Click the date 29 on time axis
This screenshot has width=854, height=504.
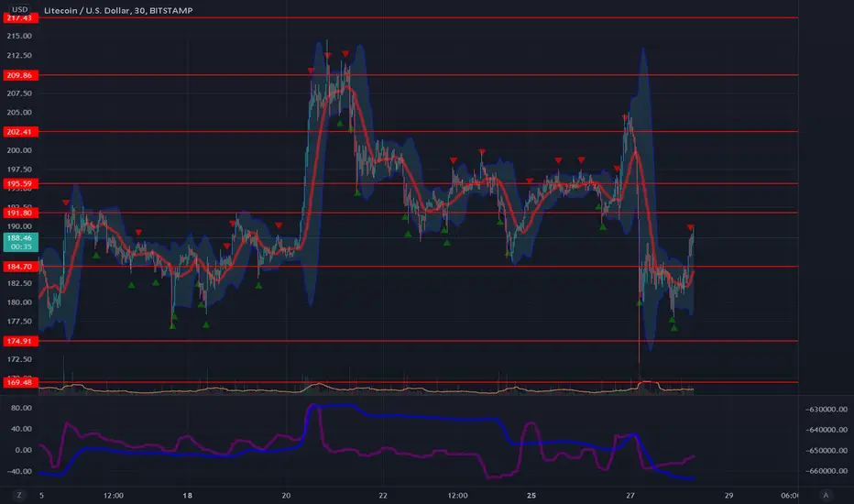[728, 495]
